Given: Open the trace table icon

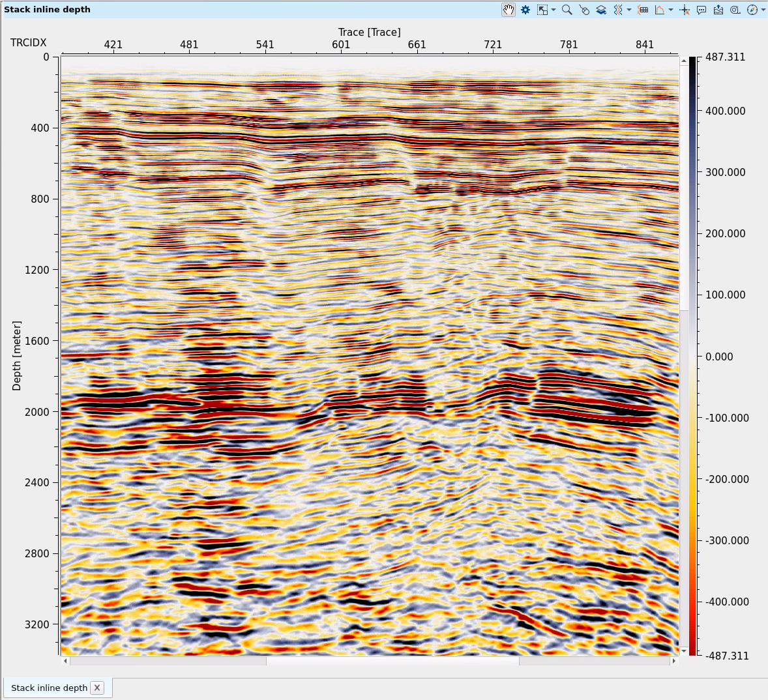Looking at the screenshot, I should click(x=643, y=10).
